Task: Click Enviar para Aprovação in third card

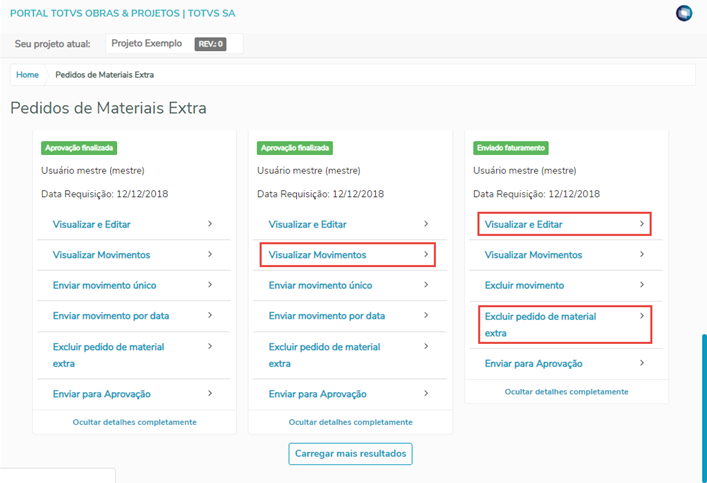Action: click(x=533, y=363)
